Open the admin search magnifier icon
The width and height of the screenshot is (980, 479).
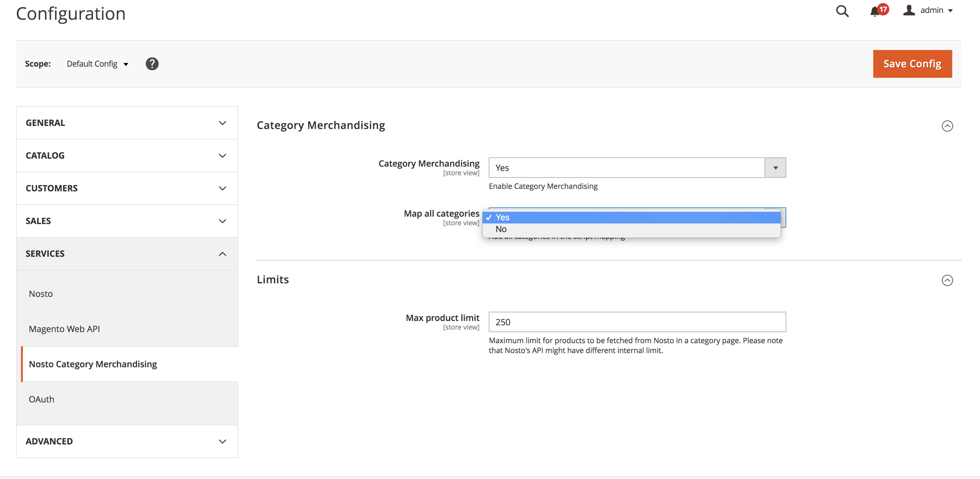coord(842,11)
